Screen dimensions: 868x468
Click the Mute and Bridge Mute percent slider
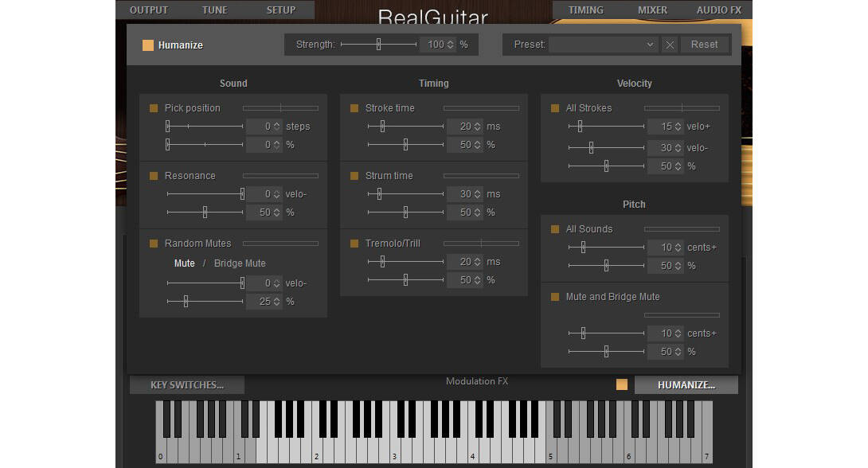[606, 352]
